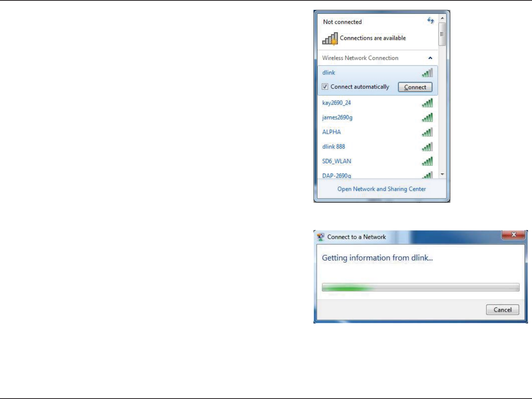Viewport: 532px width, 399px height.
Task: Click the Connect button for dlink
Action: pyautogui.click(x=415, y=87)
